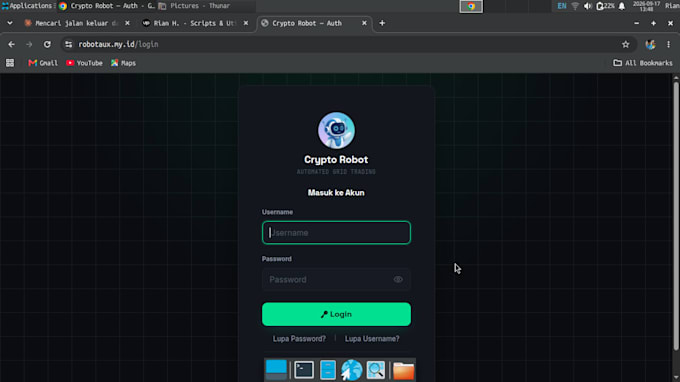Image resolution: width=680 pixels, height=382 pixels.
Task: Open the Applications menu in top panel
Action: [x=27, y=6]
